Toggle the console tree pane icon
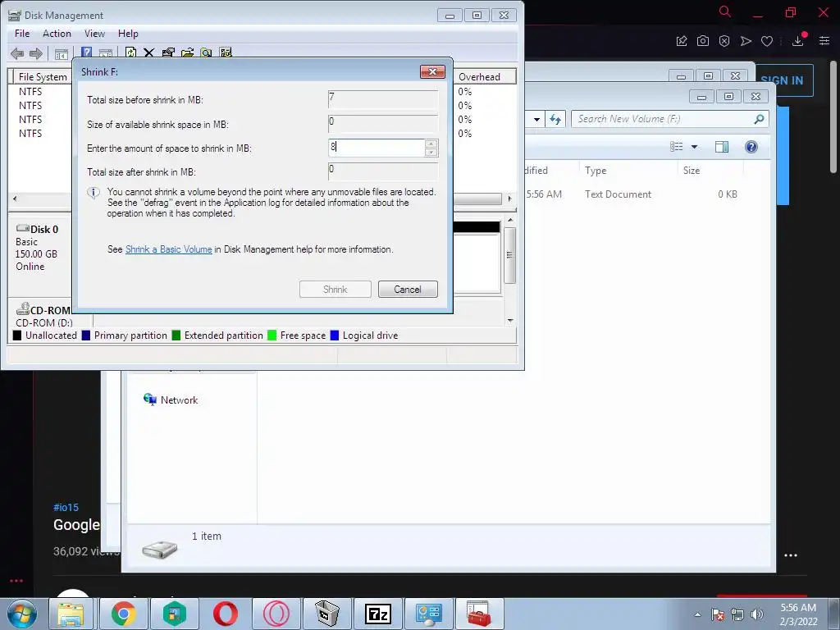Viewport: 840px width, 630px height. (x=62, y=53)
